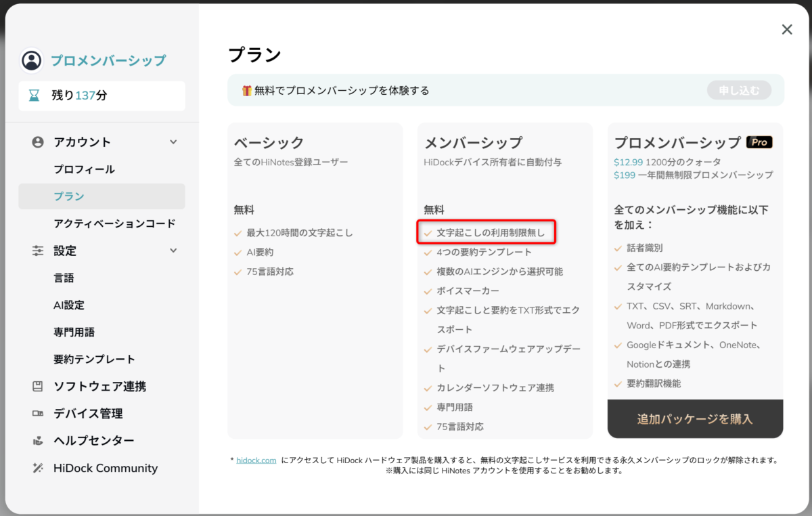Screen dimensions: 812x516
Task: Click 複数のAIエンジンから選択可能 feature
Action: click(499, 272)
